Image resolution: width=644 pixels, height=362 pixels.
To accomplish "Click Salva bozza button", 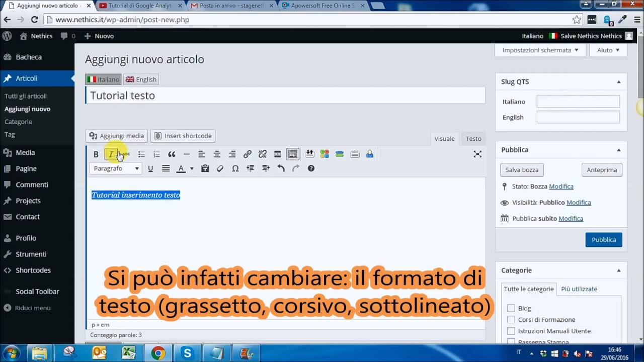I will pos(522,170).
